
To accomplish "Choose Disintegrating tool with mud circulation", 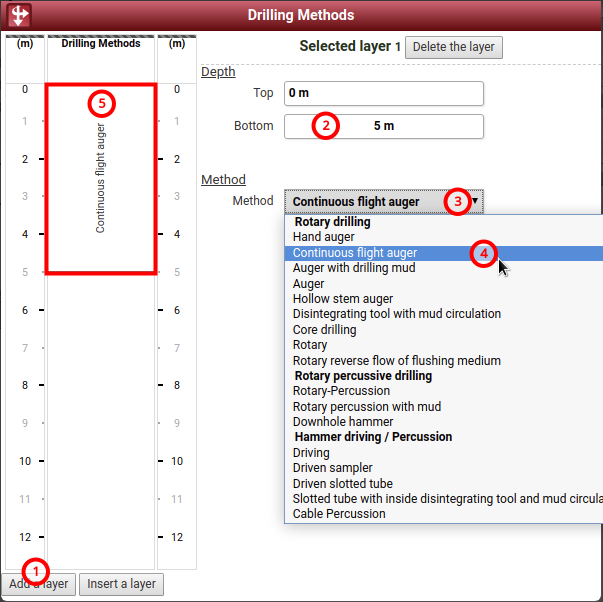I will [397, 314].
